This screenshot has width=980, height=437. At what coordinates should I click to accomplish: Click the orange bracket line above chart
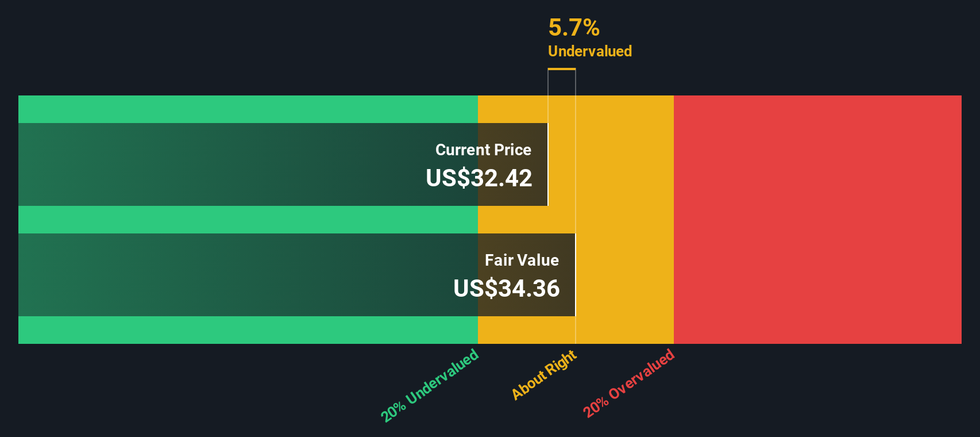tap(562, 69)
